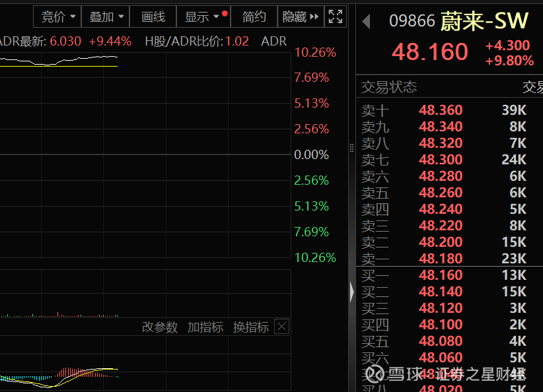This screenshot has height=392, width=543.
Task: Select 卖一 ask price 48.180
Action: click(441, 259)
